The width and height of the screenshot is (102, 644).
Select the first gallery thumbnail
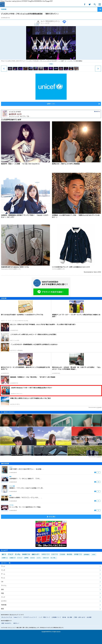click(10, 68)
